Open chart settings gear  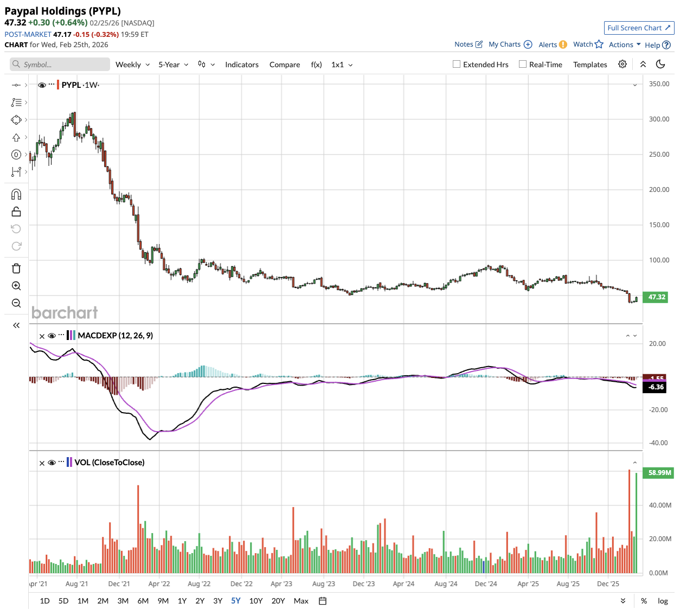tap(623, 64)
